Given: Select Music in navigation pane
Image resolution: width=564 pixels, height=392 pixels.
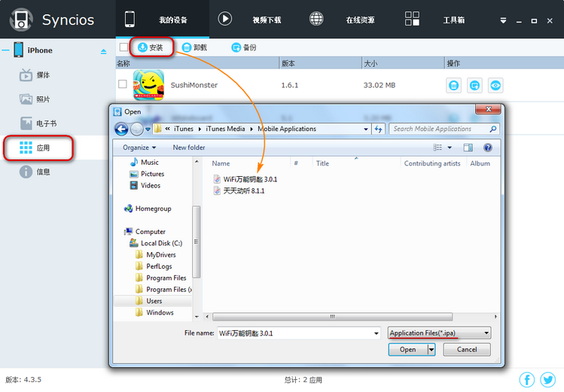Looking at the screenshot, I should click(x=145, y=163).
